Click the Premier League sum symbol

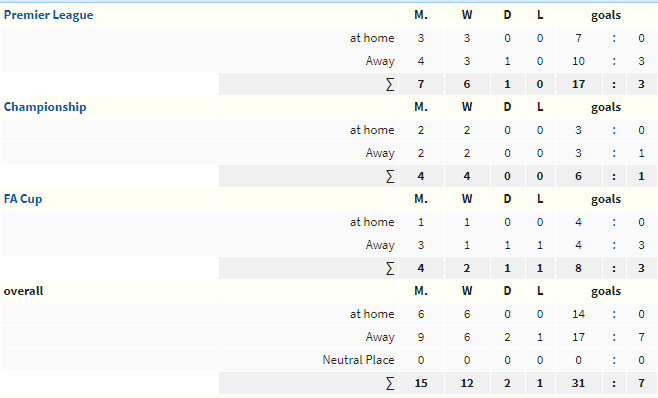point(390,84)
